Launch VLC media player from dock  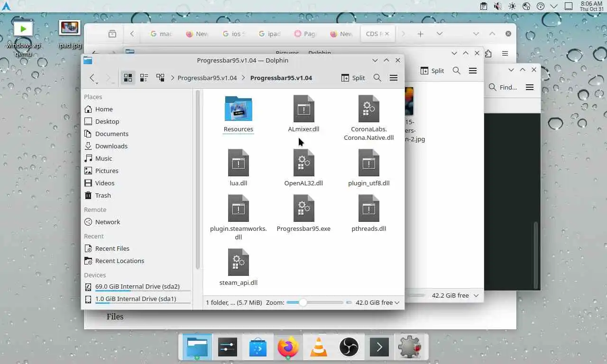(319, 347)
